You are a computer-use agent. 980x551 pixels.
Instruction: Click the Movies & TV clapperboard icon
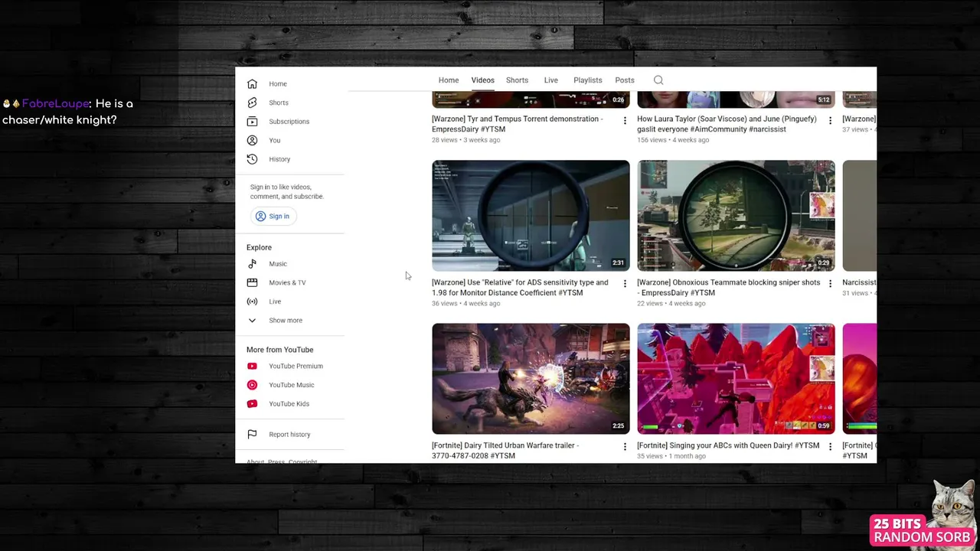pyautogui.click(x=252, y=282)
